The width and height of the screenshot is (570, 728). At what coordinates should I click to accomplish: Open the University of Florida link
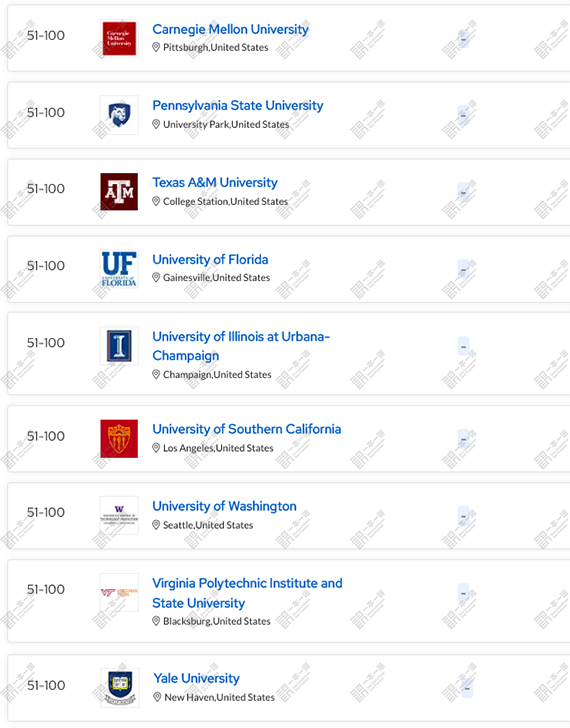[210, 260]
